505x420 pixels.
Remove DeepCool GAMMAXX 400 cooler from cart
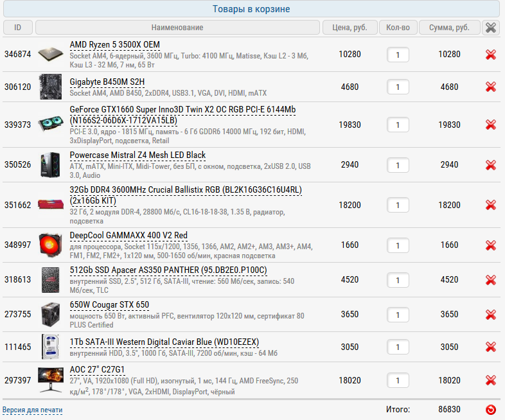coord(490,245)
